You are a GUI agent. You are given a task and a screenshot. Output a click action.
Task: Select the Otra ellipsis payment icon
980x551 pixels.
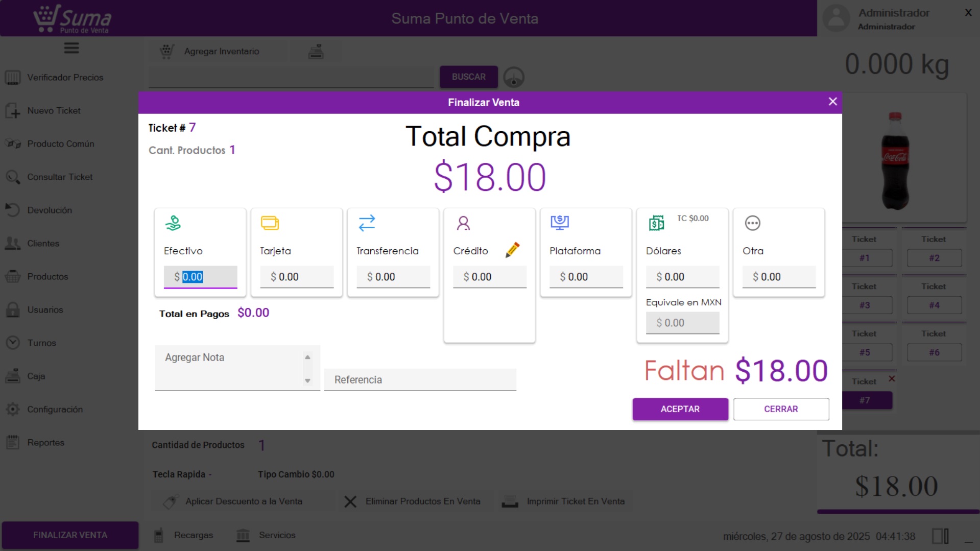[752, 223]
